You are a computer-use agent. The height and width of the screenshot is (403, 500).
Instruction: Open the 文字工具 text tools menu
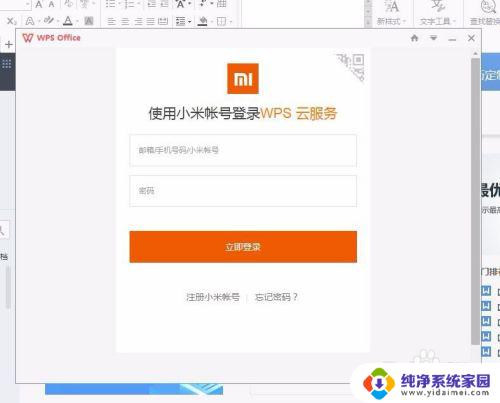coord(437,13)
